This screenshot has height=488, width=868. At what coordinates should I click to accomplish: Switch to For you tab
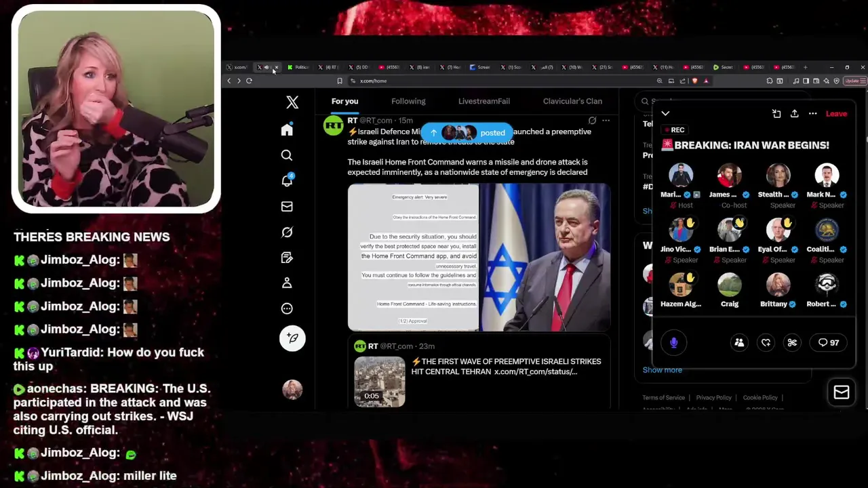point(344,101)
